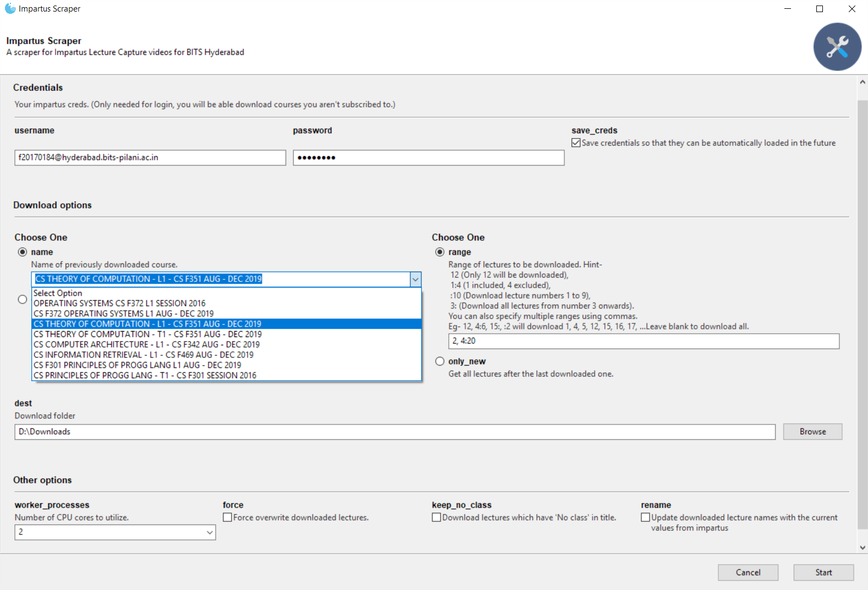Click the 'Credentials' section heading
The height and width of the screenshot is (590, 868).
[x=38, y=87]
